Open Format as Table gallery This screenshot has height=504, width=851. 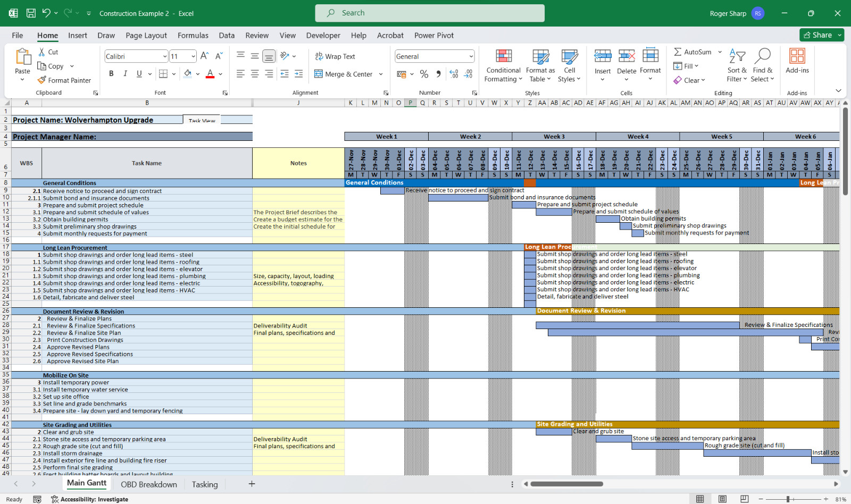540,65
